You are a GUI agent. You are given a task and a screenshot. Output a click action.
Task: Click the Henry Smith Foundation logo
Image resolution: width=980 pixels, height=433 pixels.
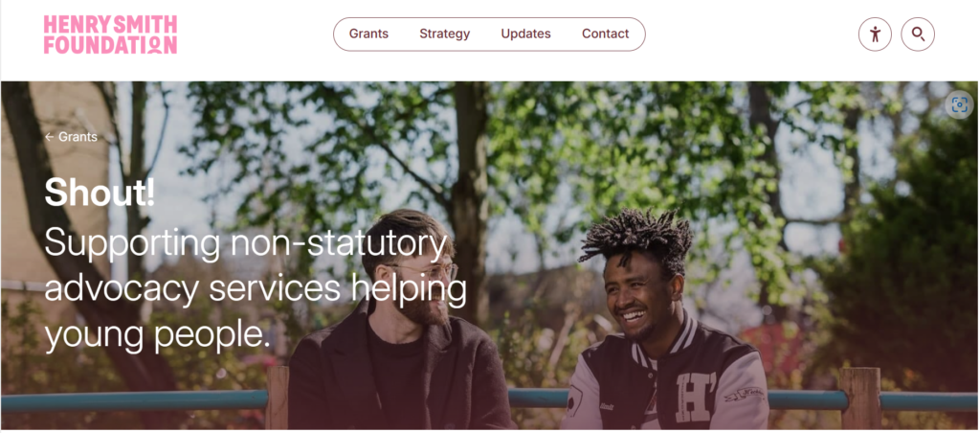pos(111,34)
